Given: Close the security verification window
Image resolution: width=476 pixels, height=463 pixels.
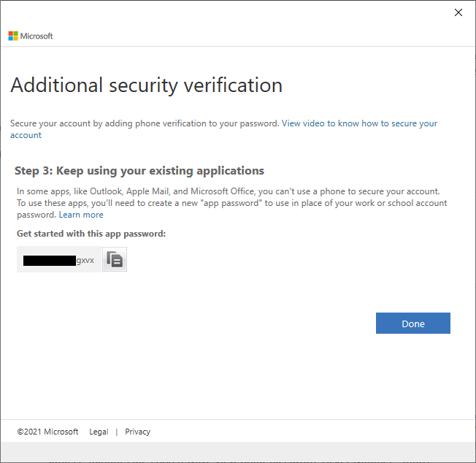Looking at the screenshot, I should pos(458,12).
